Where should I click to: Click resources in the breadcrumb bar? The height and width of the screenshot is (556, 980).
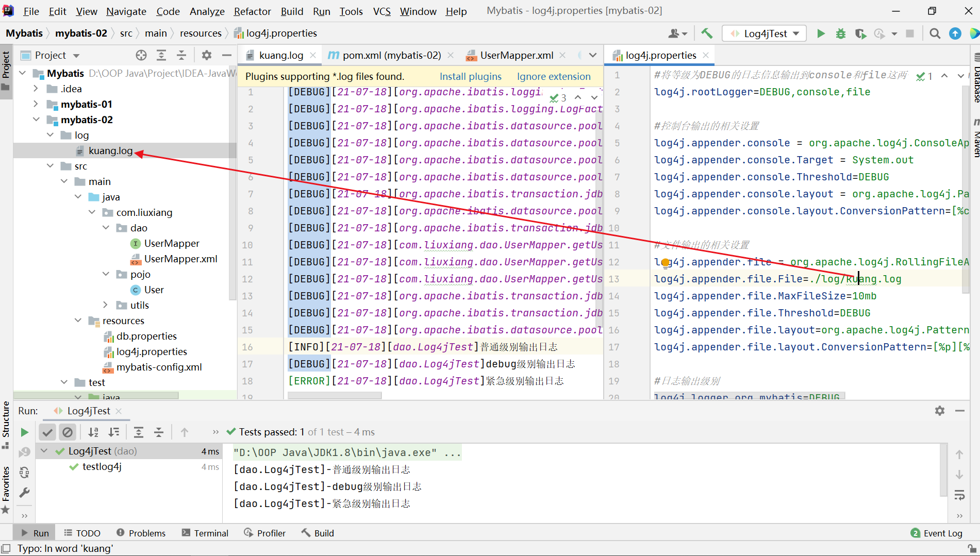201,33
